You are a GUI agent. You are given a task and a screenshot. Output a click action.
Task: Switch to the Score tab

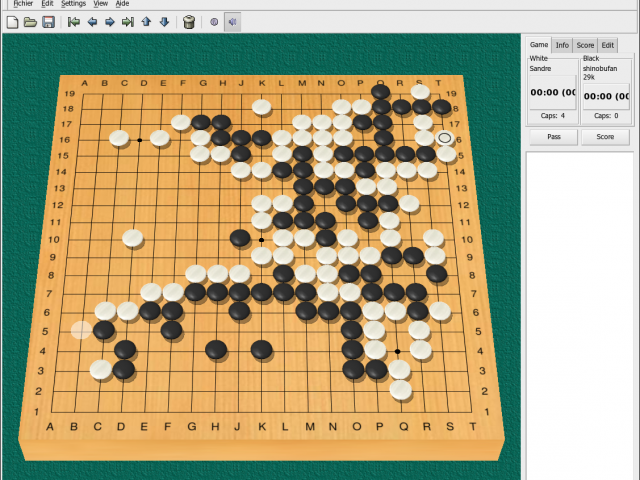[586, 45]
